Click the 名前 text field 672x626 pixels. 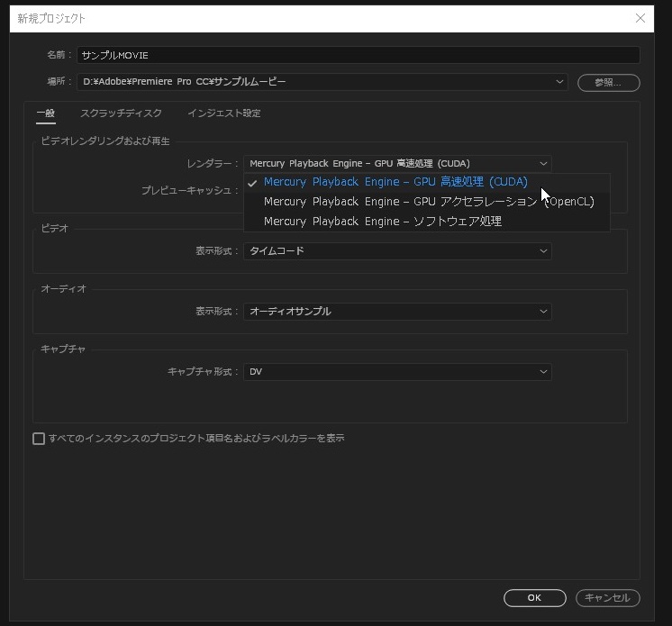click(x=358, y=55)
